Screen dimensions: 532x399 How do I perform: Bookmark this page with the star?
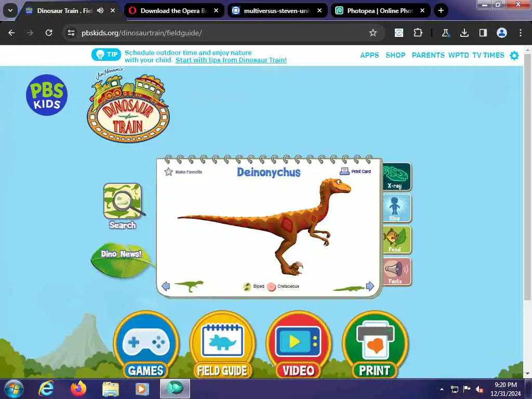pos(373,33)
